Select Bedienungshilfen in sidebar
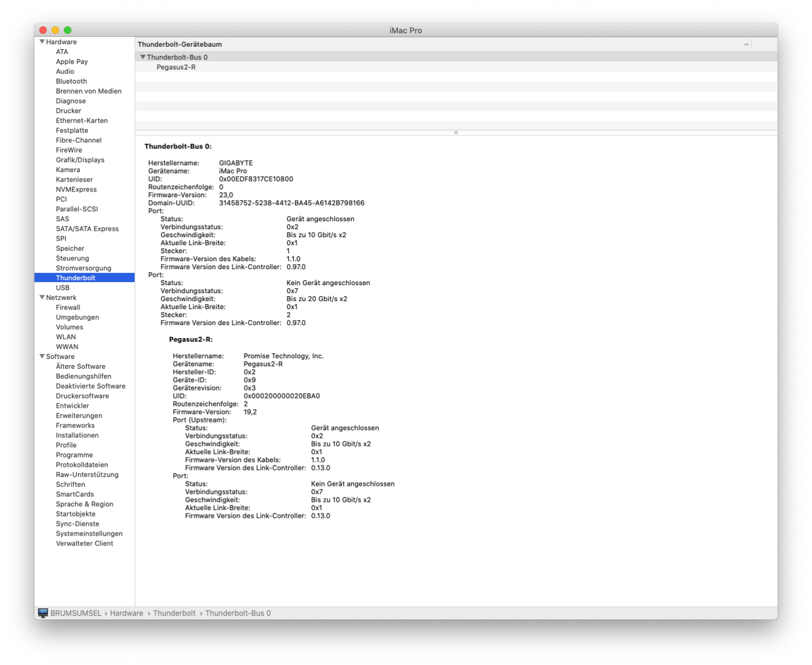The image size is (812, 665). click(x=84, y=376)
